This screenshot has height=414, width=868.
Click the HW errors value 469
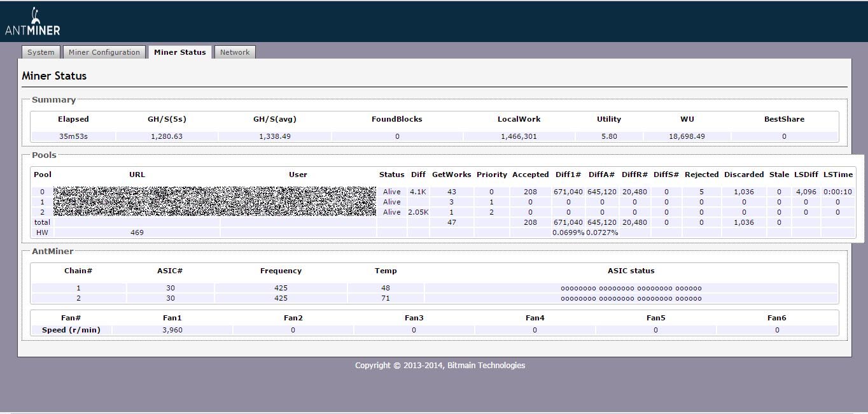point(137,232)
